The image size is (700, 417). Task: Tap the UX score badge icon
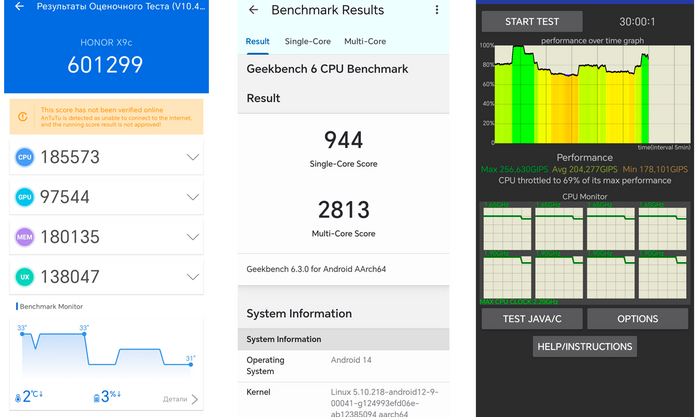25,277
